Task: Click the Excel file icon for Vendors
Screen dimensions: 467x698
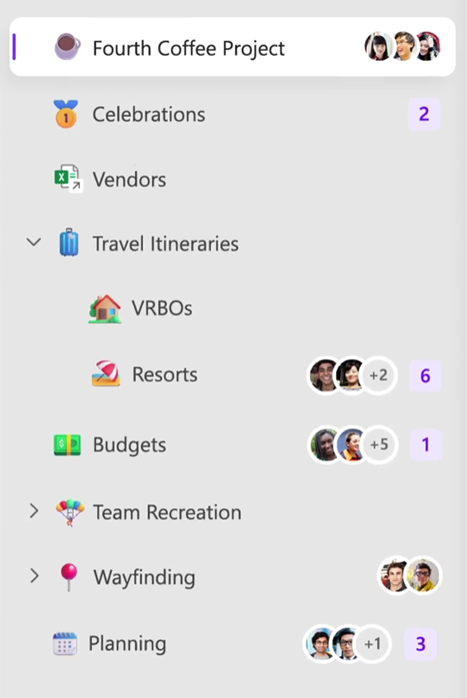Action: click(68, 179)
